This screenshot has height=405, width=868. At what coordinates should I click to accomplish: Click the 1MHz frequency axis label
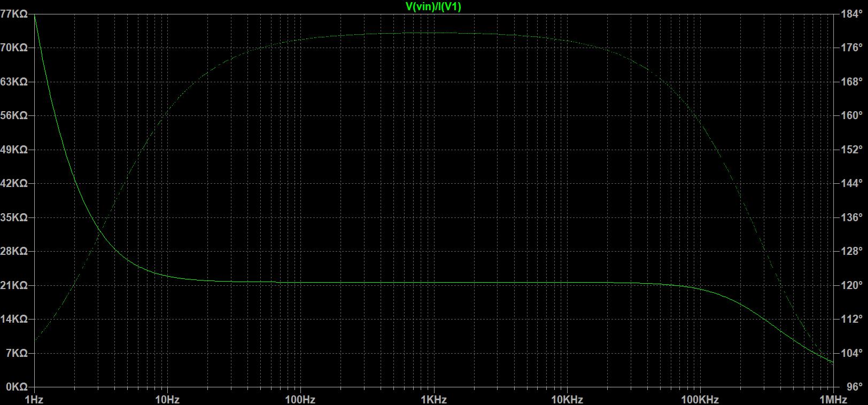833,399
